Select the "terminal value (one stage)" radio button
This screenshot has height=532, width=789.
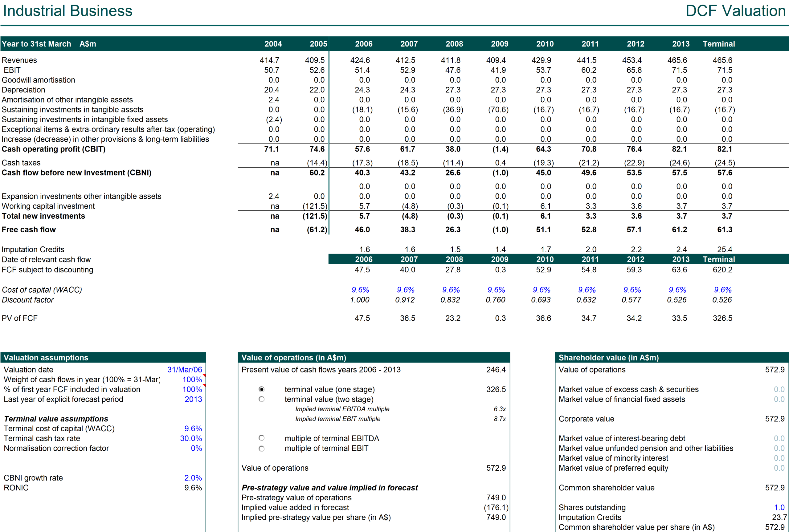coord(261,389)
